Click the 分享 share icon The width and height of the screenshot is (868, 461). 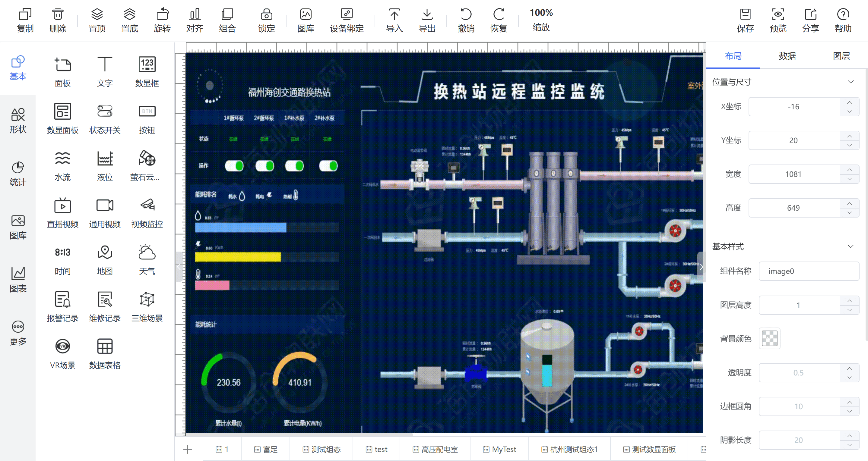810,20
